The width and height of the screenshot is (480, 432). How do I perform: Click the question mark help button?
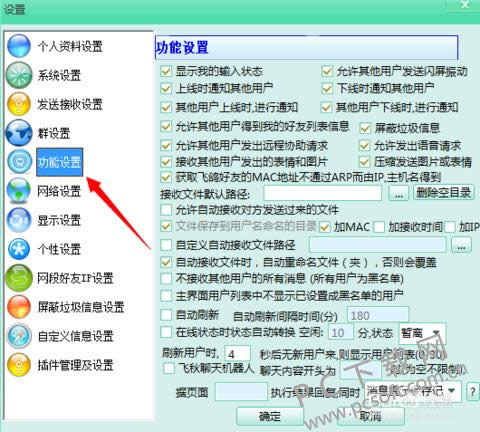472,392
